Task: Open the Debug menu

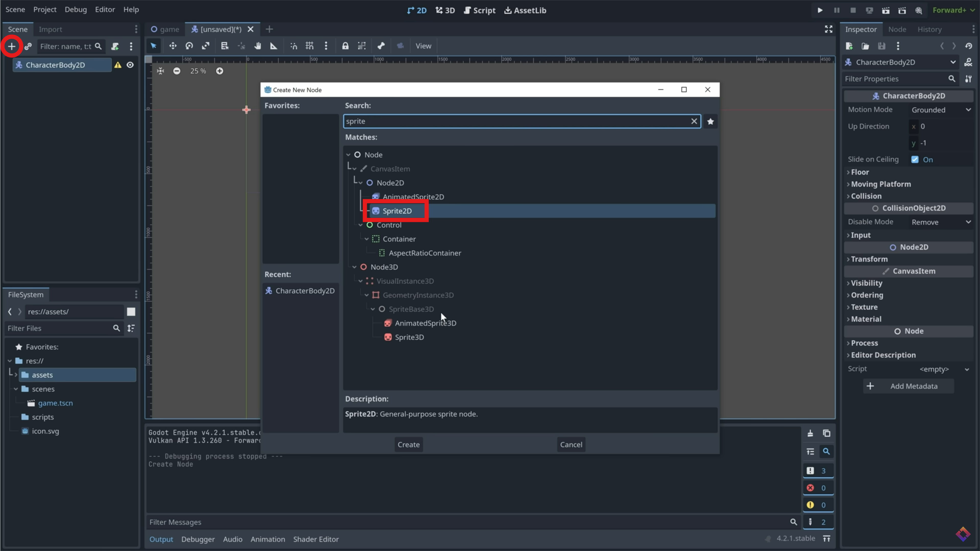Action: pos(75,9)
